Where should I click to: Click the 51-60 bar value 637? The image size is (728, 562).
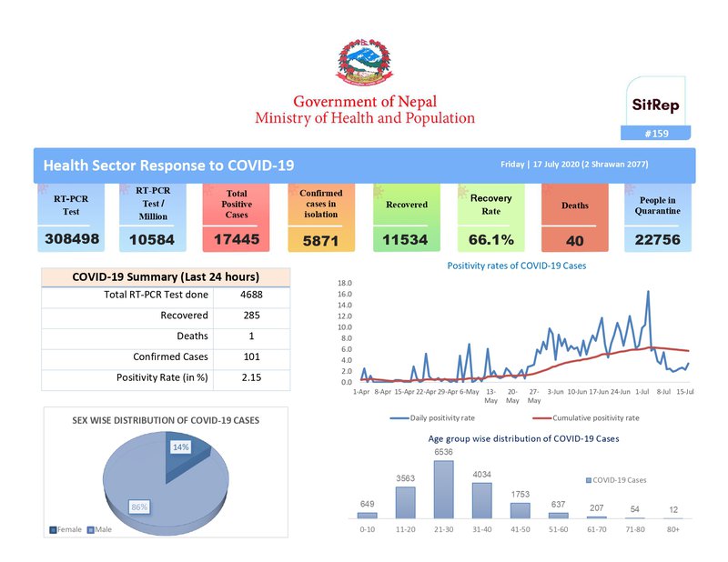558,504
